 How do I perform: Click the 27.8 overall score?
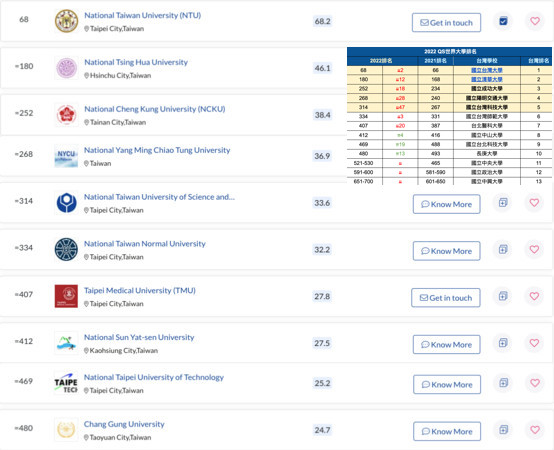click(x=322, y=296)
